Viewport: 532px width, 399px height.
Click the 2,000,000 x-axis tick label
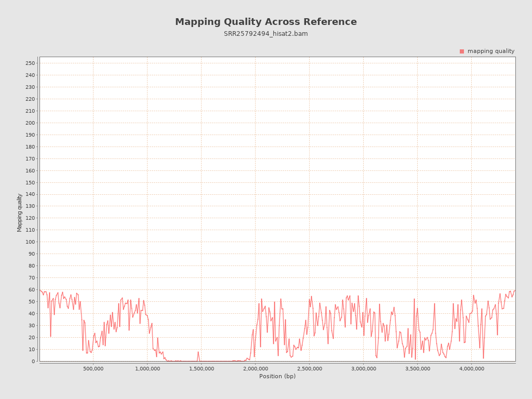click(256, 369)
